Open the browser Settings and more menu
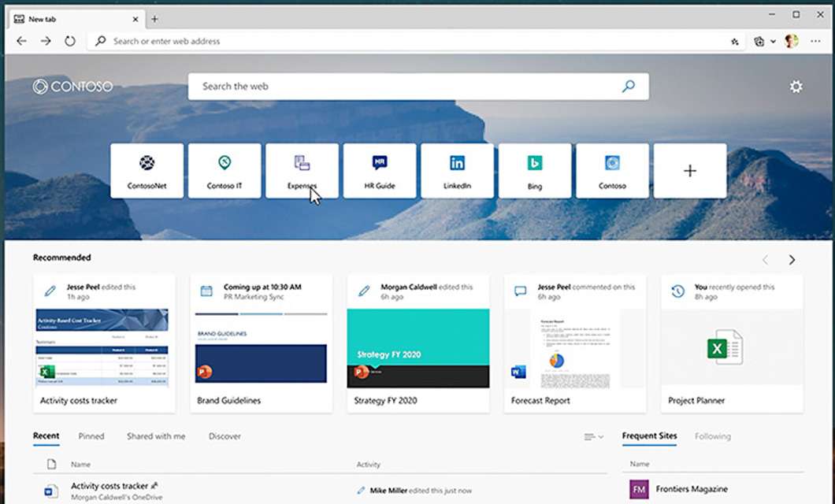 point(816,41)
